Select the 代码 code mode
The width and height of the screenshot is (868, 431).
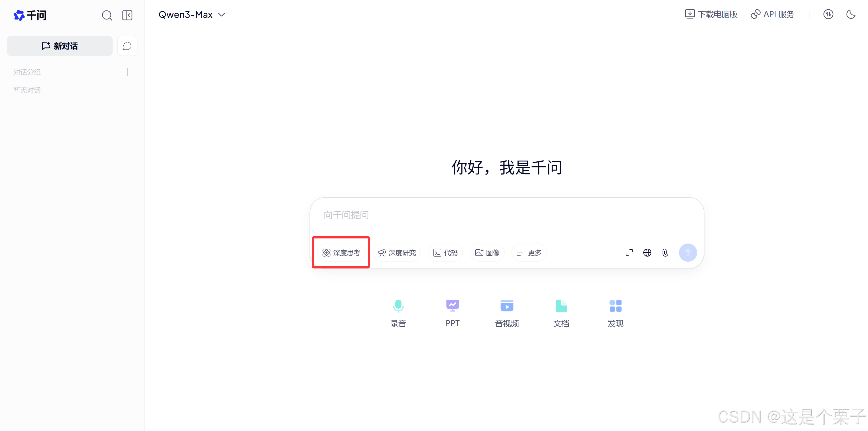tap(445, 253)
